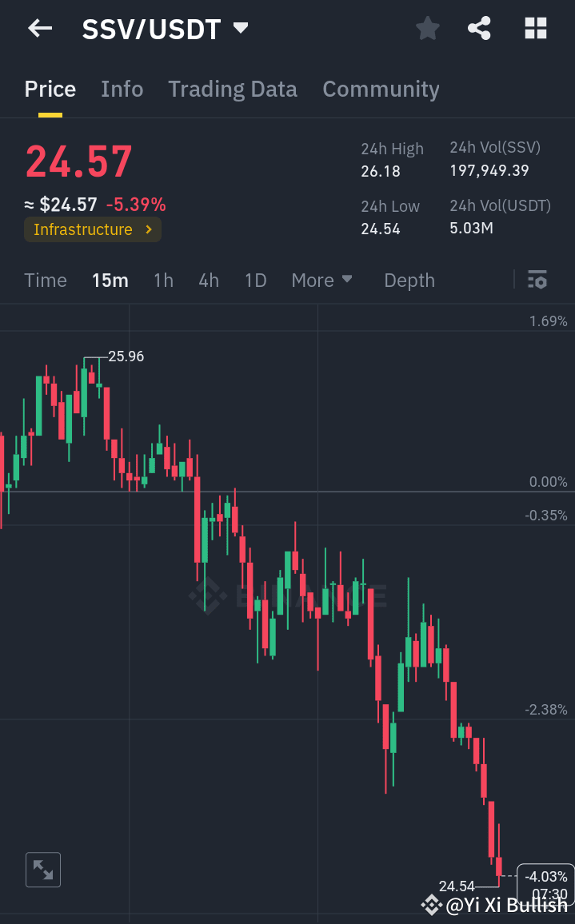Open the Community tab
This screenshot has height=924, width=575.
381,89
